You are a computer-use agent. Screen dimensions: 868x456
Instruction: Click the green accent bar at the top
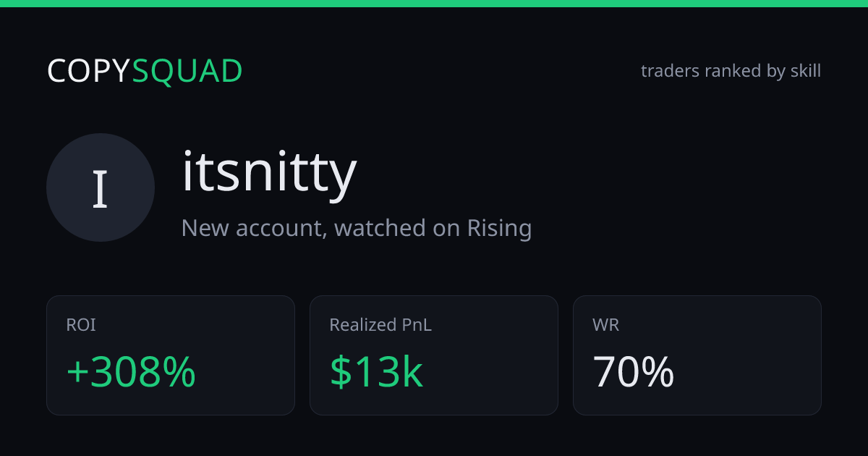pyautogui.click(x=434, y=4)
